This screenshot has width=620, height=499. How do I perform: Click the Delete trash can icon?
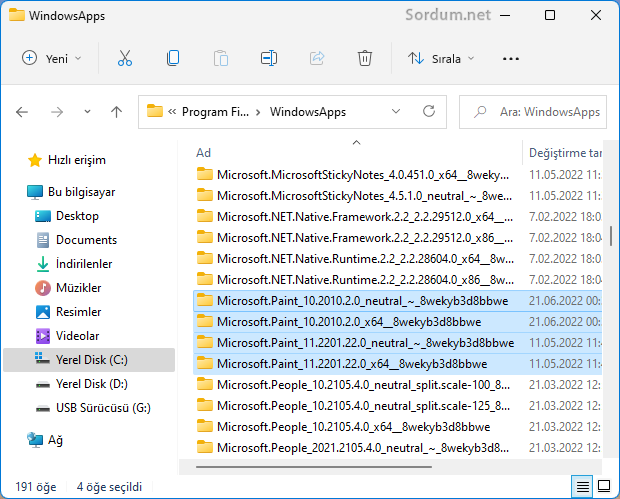[x=365, y=59]
